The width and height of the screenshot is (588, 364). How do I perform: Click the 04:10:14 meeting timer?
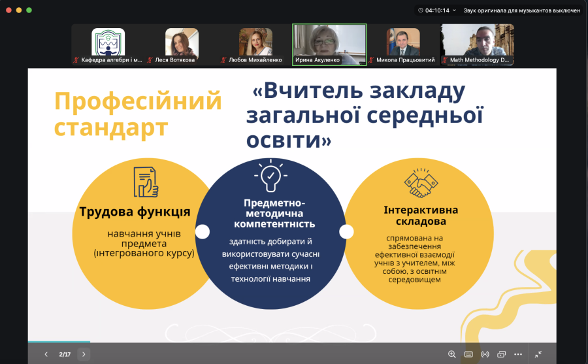click(437, 10)
